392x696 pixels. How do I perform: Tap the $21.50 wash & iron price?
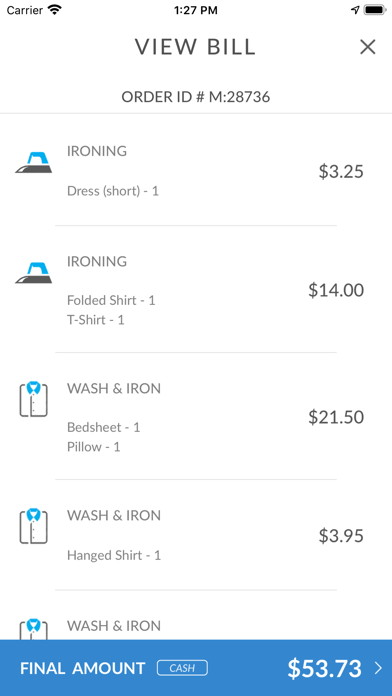336,417
